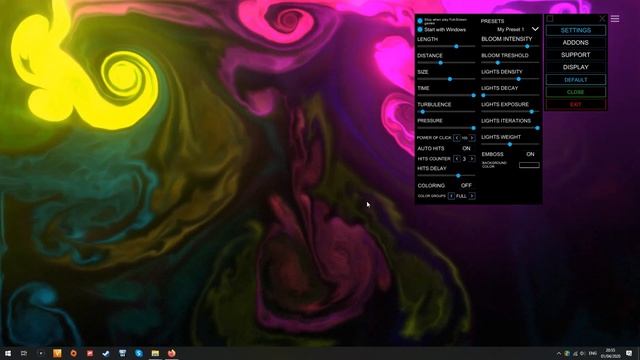Click the Lights Weight slider handle
The image size is (640, 360).
pyautogui.click(x=509, y=144)
